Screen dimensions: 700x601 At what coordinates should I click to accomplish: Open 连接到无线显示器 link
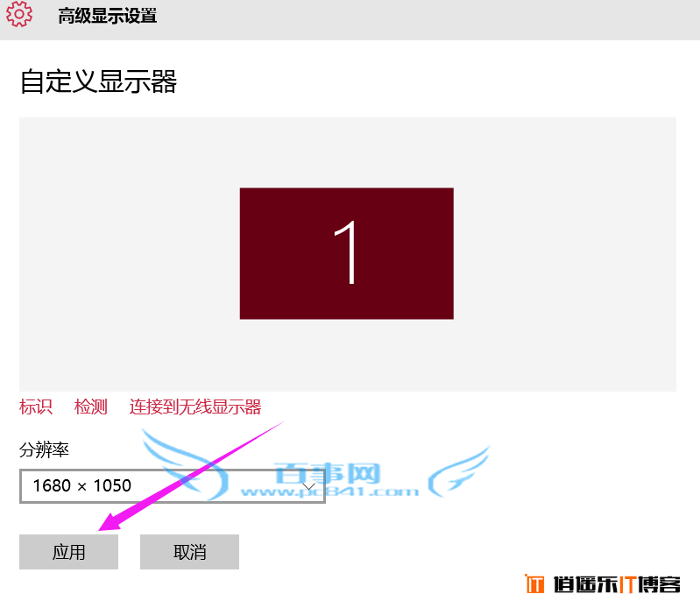point(195,407)
